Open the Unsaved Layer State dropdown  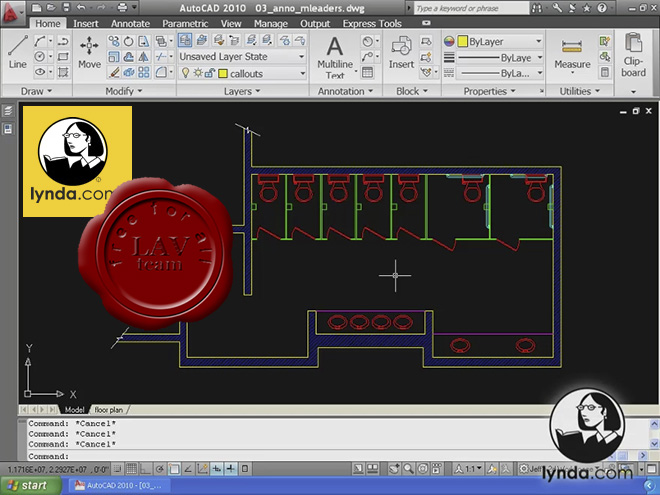242,56
